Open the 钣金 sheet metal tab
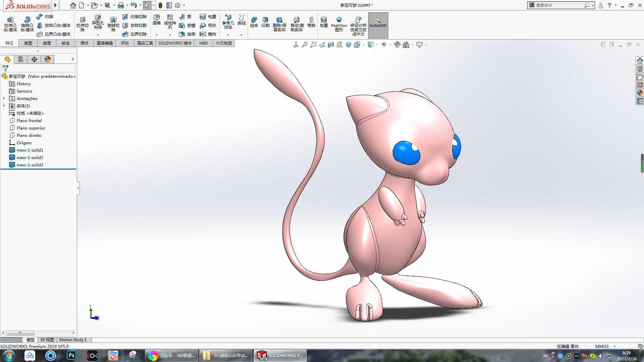 [66, 43]
